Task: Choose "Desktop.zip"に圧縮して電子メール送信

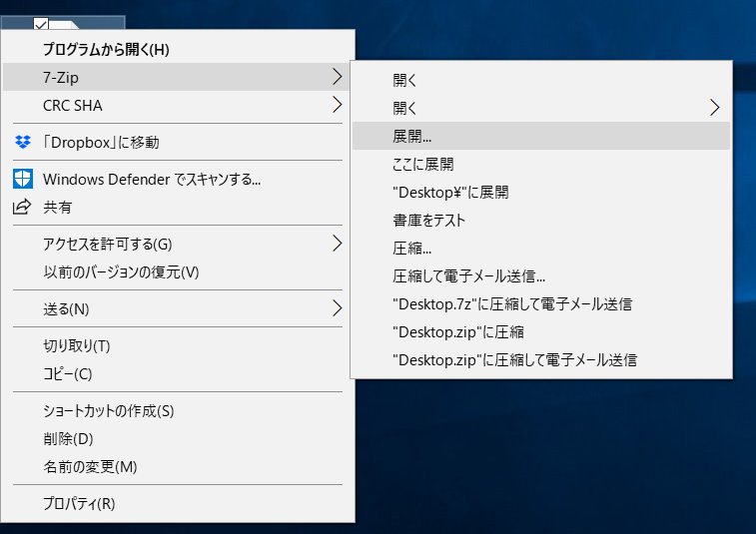Action: pos(541,359)
